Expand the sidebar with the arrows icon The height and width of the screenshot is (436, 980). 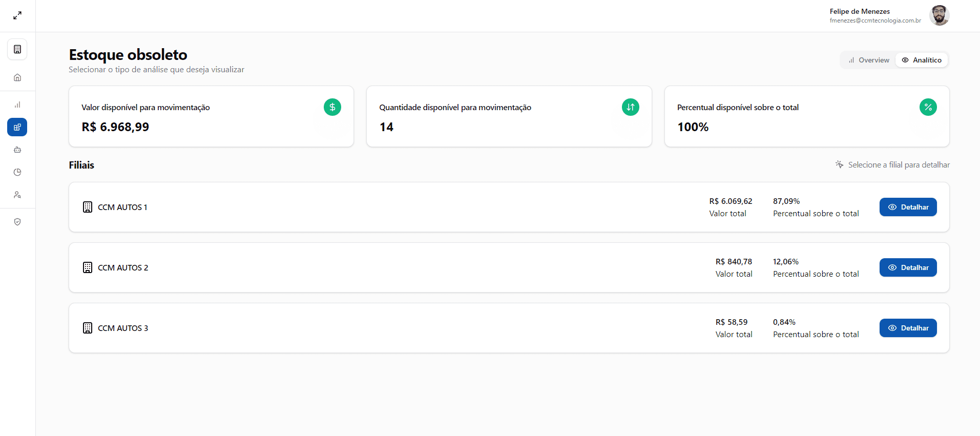pos(17,16)
